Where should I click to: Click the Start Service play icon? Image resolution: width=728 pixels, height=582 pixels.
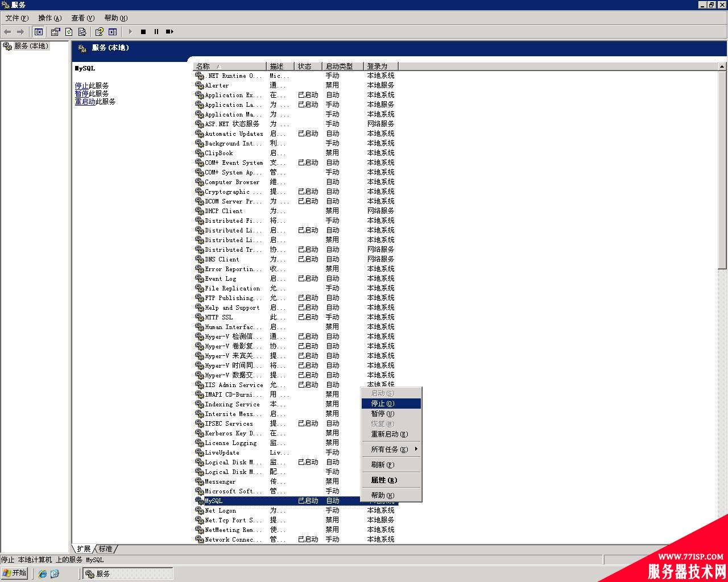[130, 32]
